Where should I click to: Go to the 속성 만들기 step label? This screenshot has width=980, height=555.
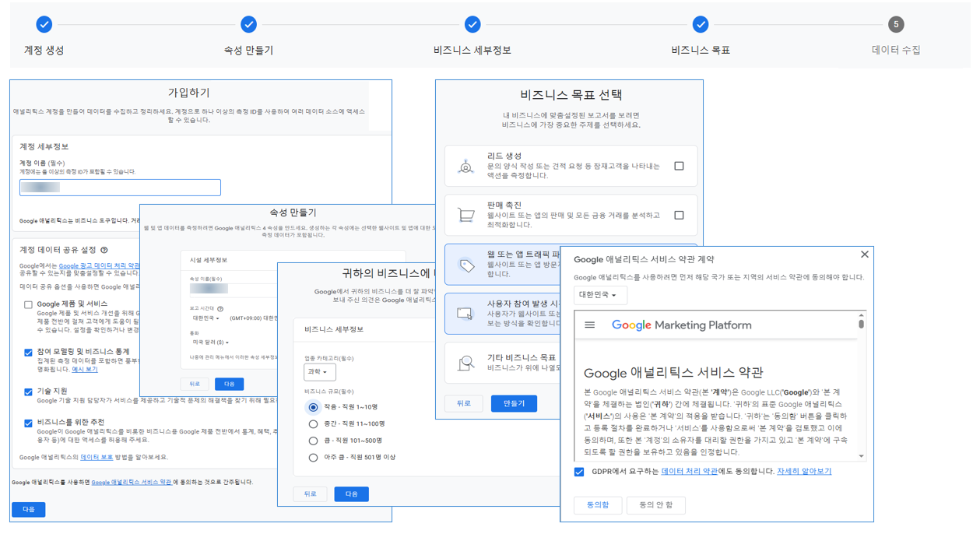248,51
